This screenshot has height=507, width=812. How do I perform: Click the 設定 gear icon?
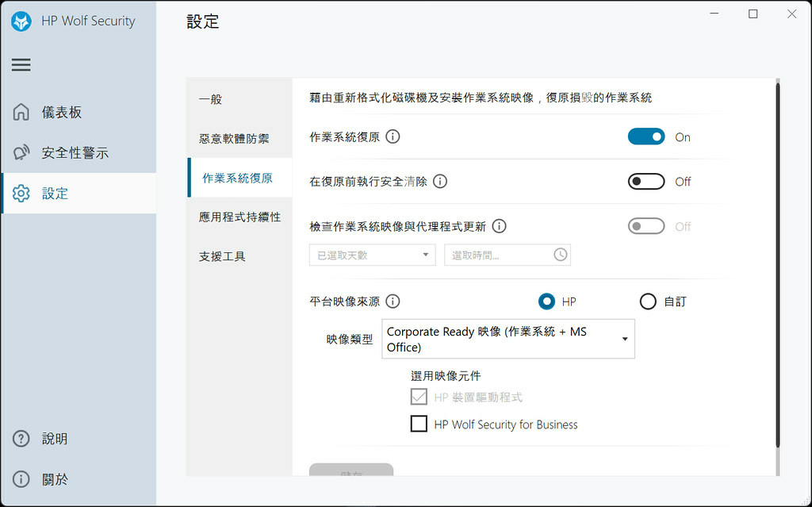coord(21,193)
